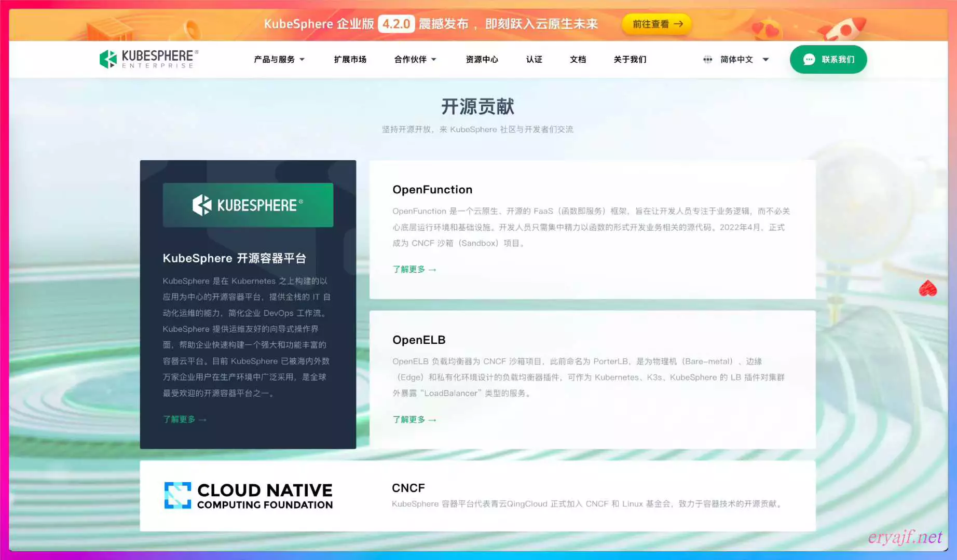Click the KubeSphere Enterprise logo
Viewport: 957px width, 560px height.
click(x=149, y=59)
